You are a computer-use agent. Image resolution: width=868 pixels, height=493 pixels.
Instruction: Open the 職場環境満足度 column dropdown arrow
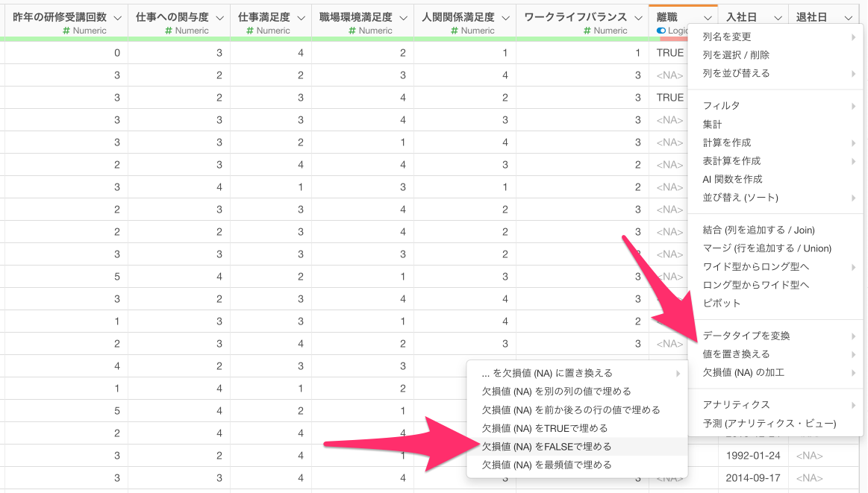pos(403,17)
